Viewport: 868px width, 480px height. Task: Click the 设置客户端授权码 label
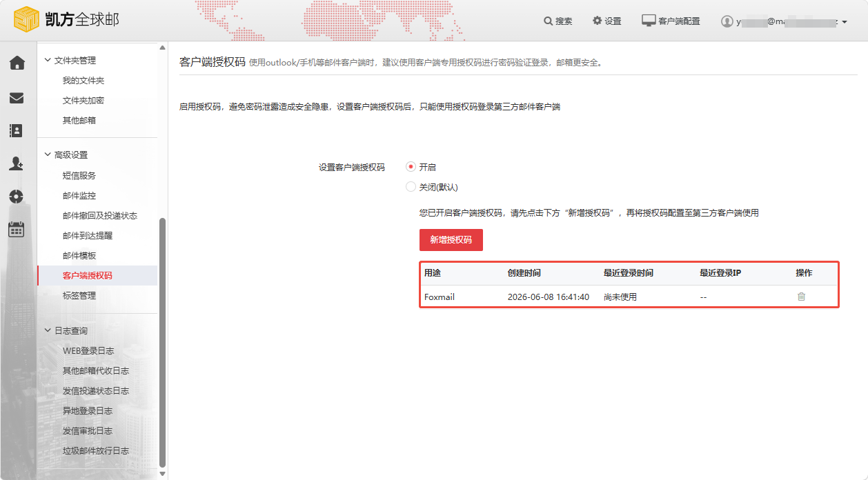[352, 168]
